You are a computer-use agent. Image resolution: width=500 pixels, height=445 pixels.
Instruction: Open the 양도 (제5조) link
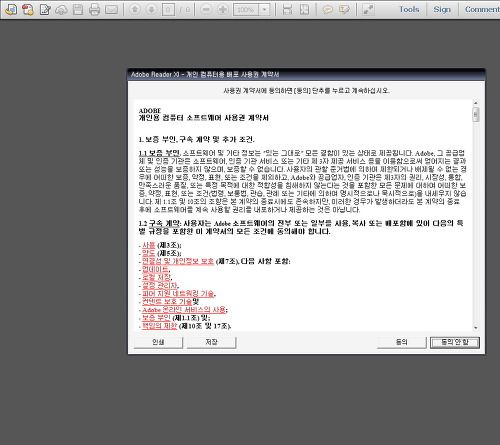[149, 253]
